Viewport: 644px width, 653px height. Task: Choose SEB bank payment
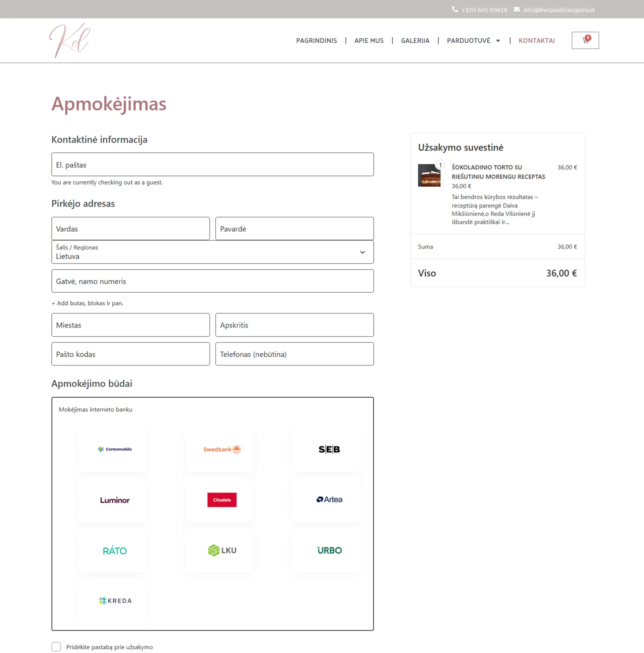tap(329, 449)
